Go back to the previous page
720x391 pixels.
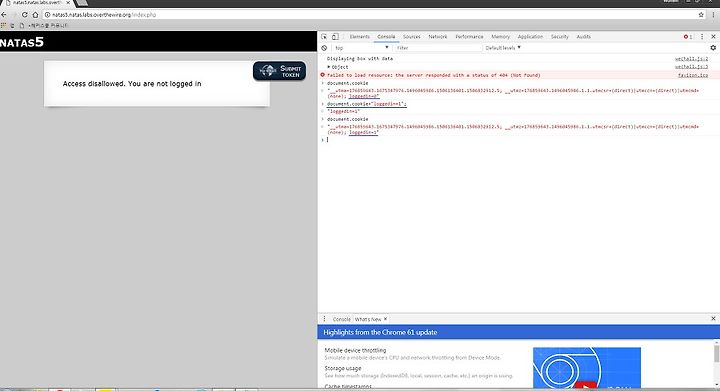(x=4, y=15)
